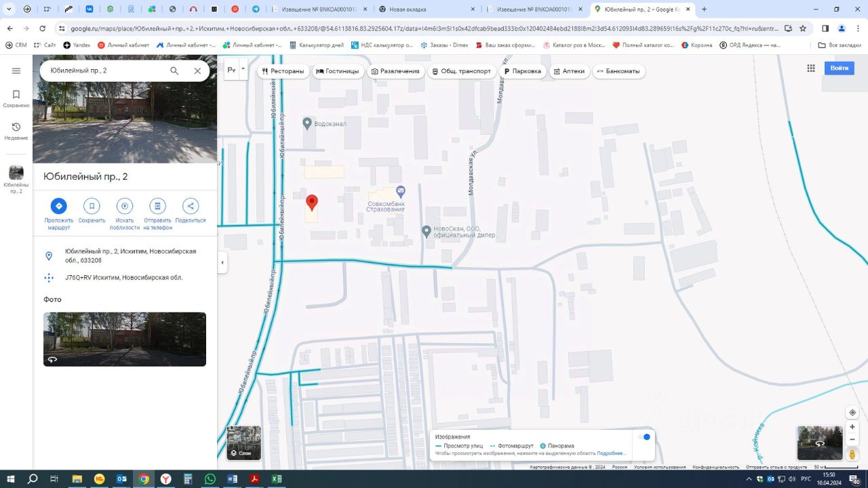Screen dimensions: 868x488
Task: Open the Подробнее link in imagery panel
Action: coord(612,453)
